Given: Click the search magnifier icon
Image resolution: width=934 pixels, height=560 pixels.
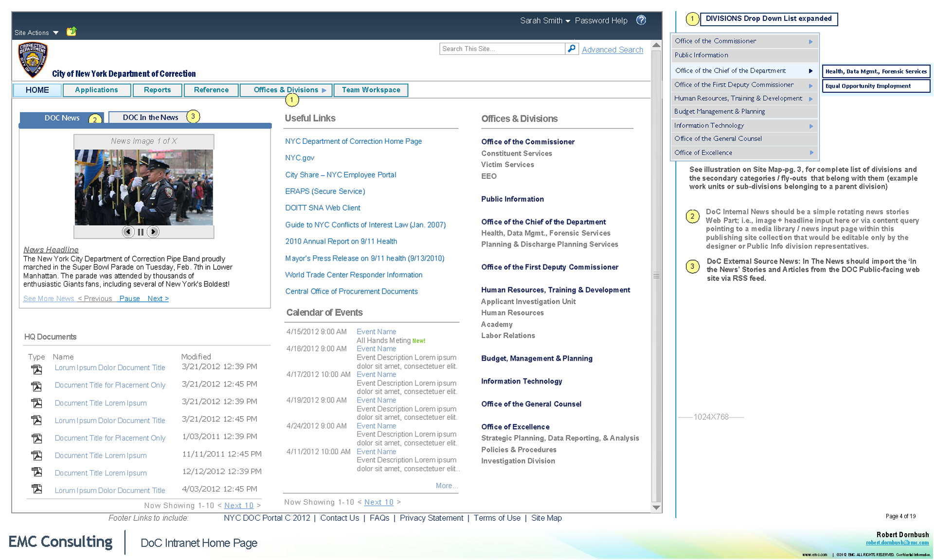Looking at the screenshot, I should pyautogui.click(x=572, y=49).
